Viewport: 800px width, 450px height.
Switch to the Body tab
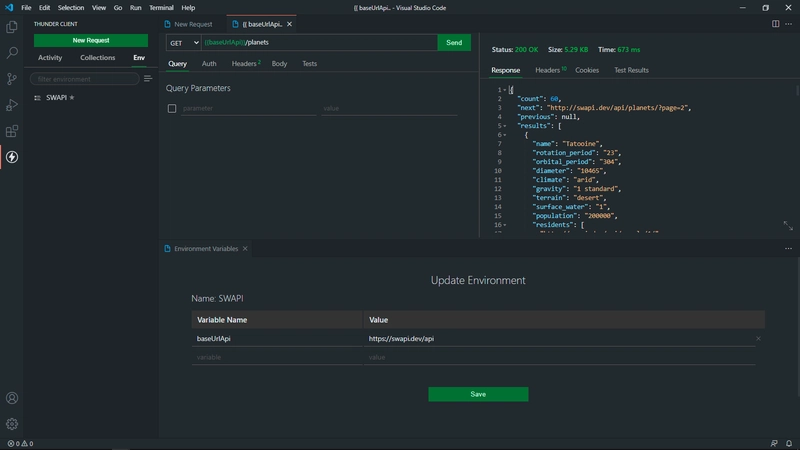click(x=279, y=64)
